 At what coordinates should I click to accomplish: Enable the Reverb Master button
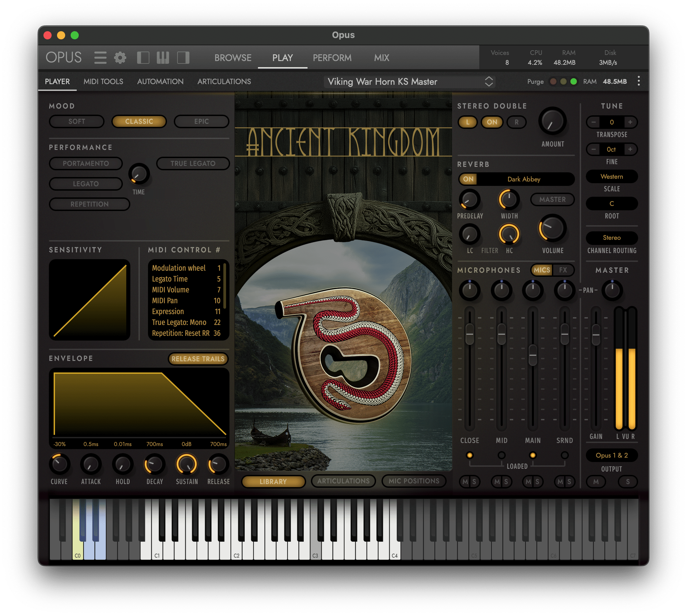(x=552, y=199)
